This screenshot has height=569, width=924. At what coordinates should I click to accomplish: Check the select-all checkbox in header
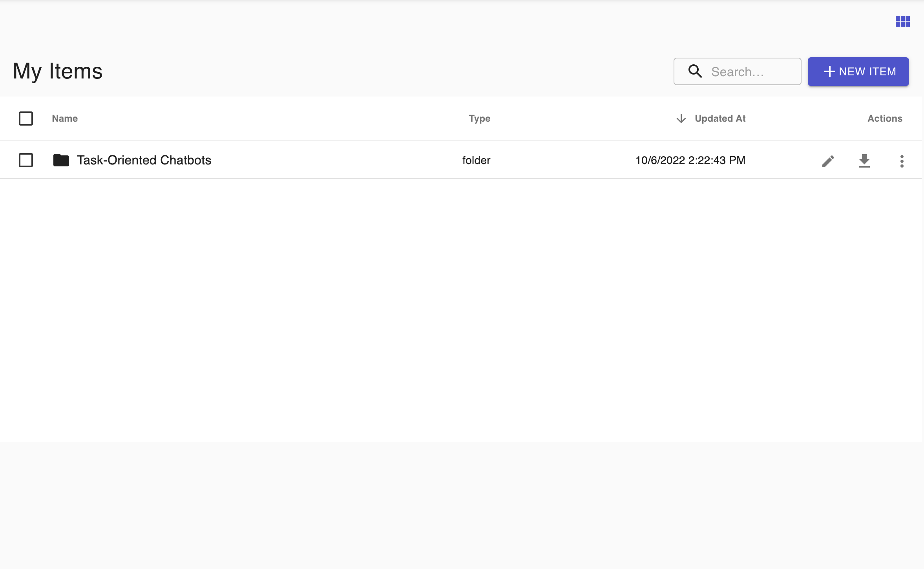[x=26, y=118]
